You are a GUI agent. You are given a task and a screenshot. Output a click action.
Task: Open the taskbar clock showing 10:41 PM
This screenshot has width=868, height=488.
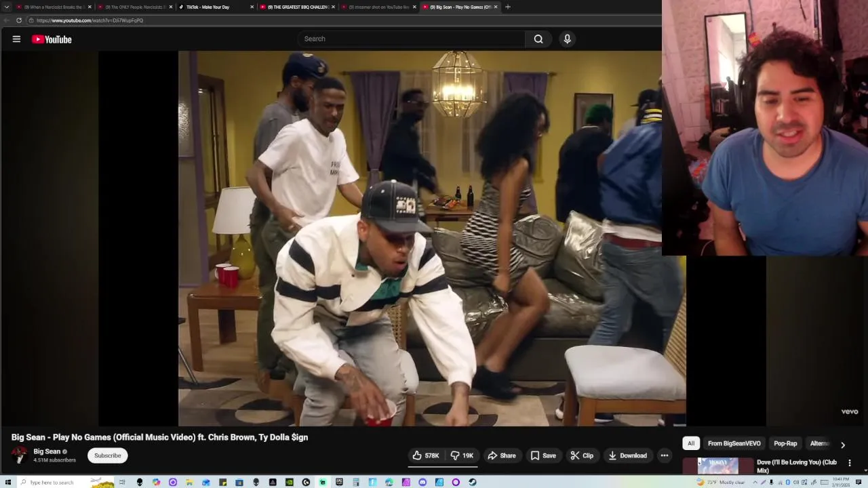841,482
